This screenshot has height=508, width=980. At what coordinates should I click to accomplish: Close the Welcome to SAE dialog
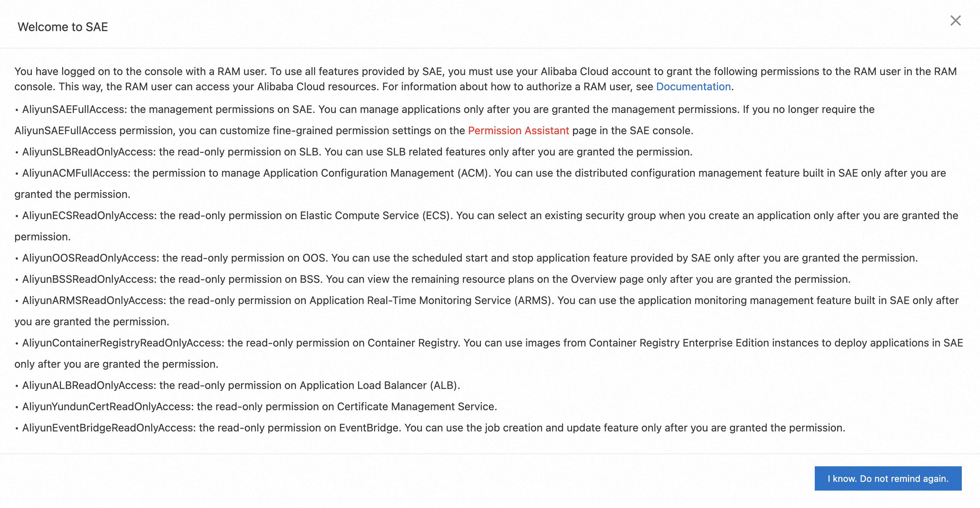(956, 21)
